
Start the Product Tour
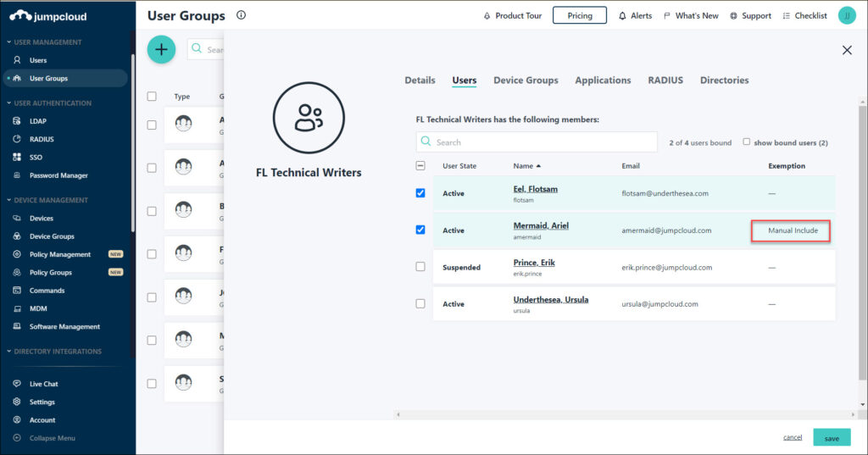[513, 15]
